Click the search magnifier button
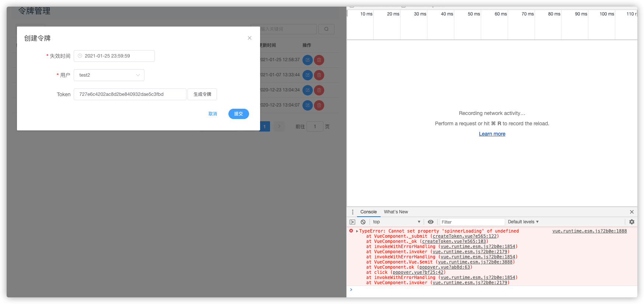This screenshot has width=644, height=304. click(x=326, y=29)
